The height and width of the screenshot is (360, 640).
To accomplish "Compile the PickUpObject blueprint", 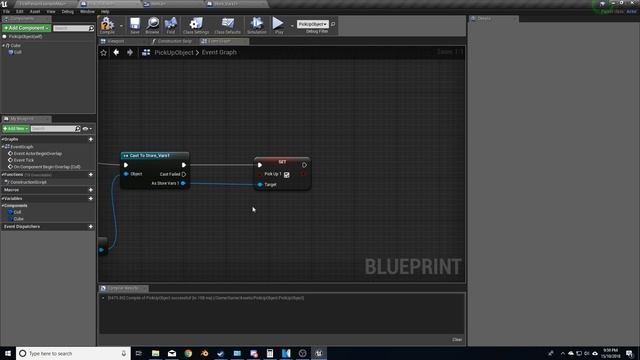I will (107, 25).
